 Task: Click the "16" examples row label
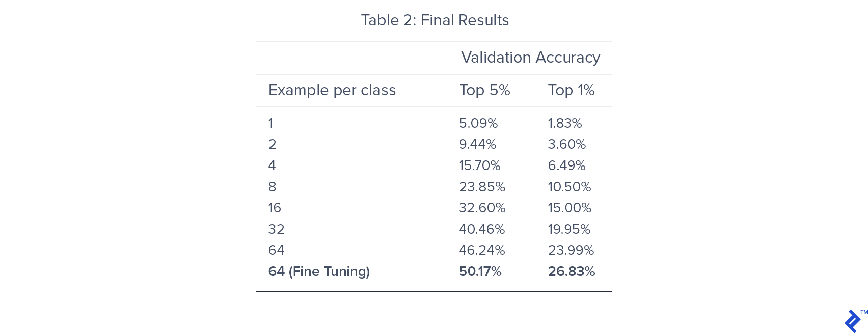[275, 208]
